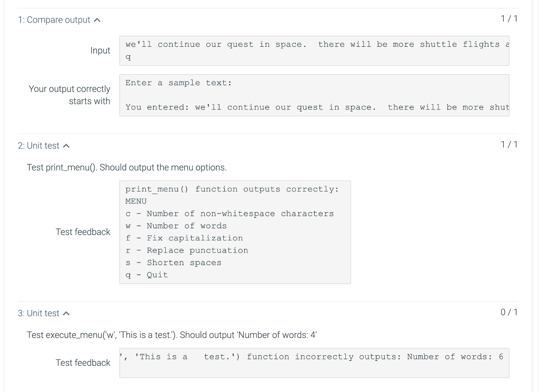This screenshot has width=539, height=392.
Task: Click the 1/1 score for test 2
Action: point(509,145)
